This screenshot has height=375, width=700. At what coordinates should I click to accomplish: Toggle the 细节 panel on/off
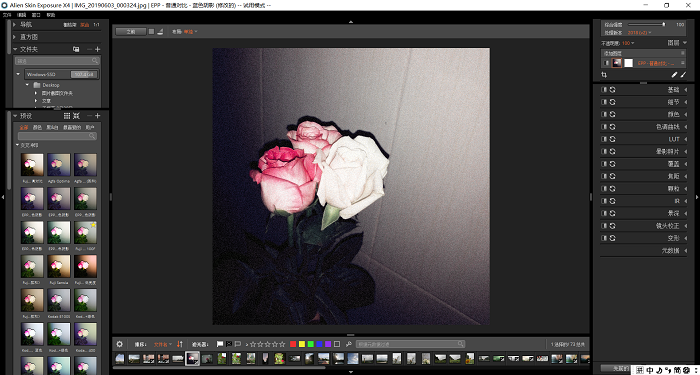(x=604, y=102)
